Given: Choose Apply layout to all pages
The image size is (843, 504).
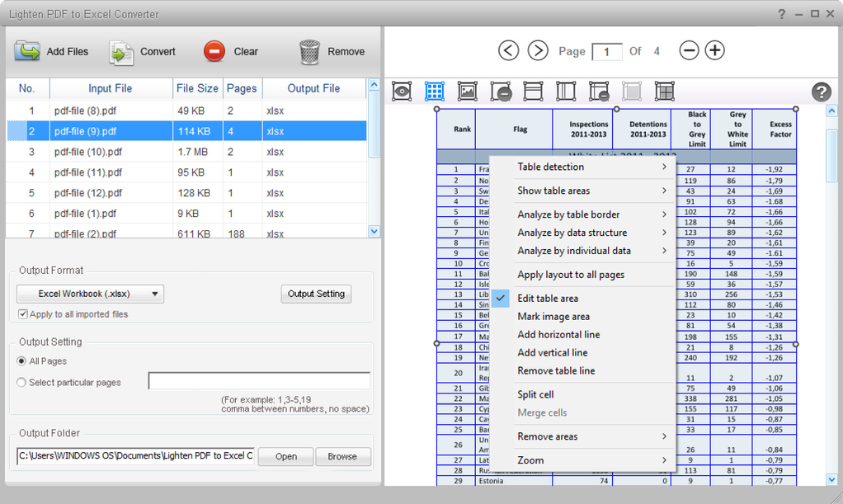Looking at the screenshot, I should pyautogui.click(x=583, y=275).
